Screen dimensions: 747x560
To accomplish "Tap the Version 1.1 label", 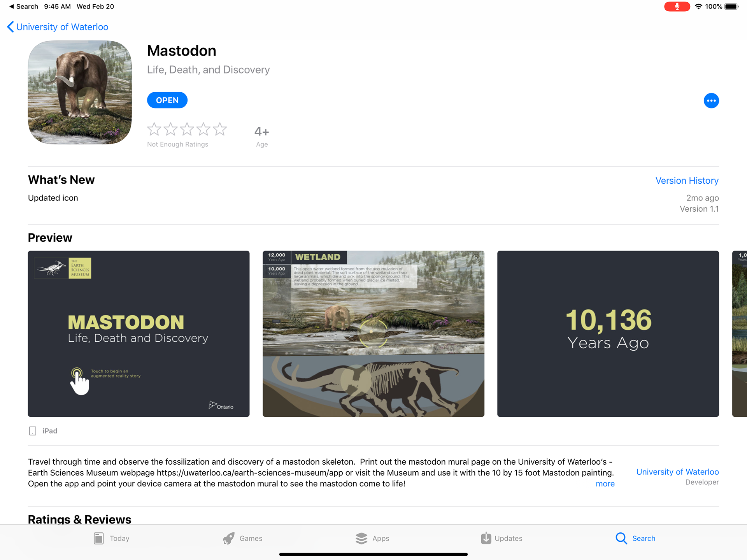I will tap(699, 209).
